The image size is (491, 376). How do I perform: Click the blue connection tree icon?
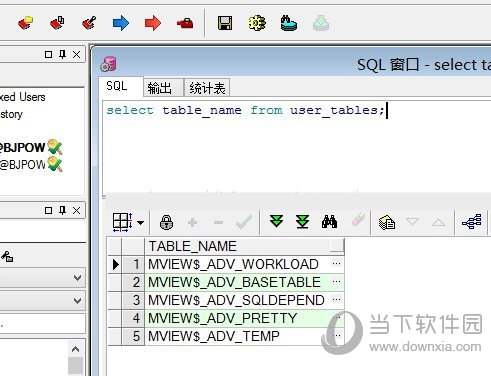click(472, 222)
